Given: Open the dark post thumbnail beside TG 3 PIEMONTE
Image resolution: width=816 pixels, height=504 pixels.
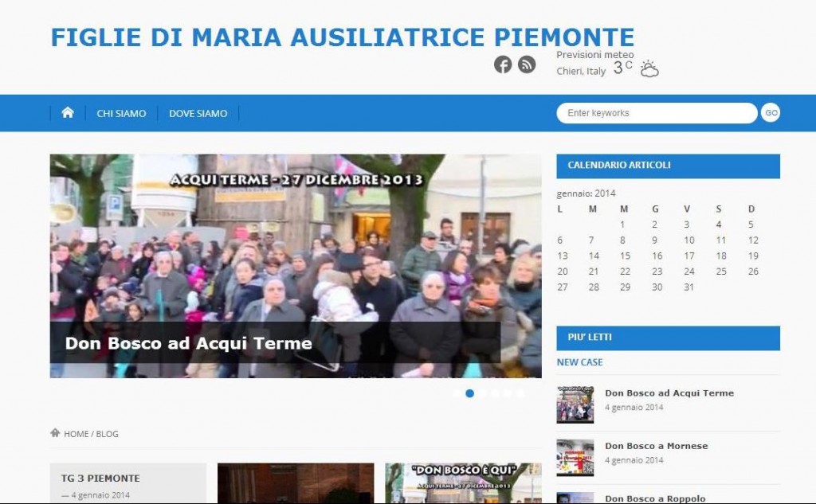Looking at the screenshot, I should pos(296,483).
